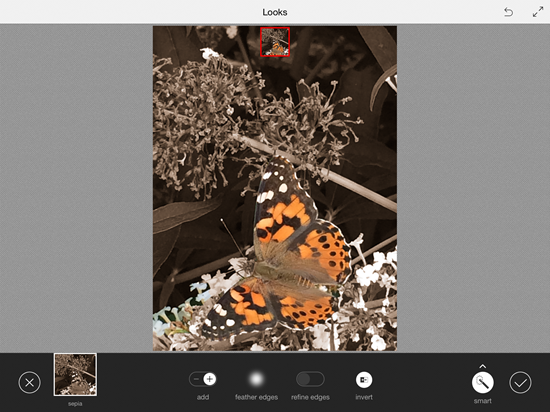The height and width of the screenshot is (412, 550).
Task: Undo the last edit with the arrow icon
Action: click(508, 13)
